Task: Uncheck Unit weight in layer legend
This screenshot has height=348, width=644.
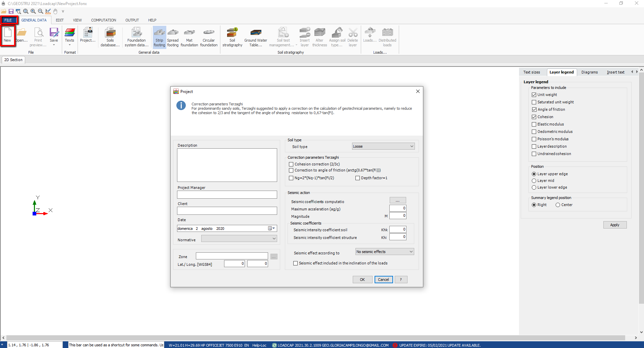Action: pos(534,95)
